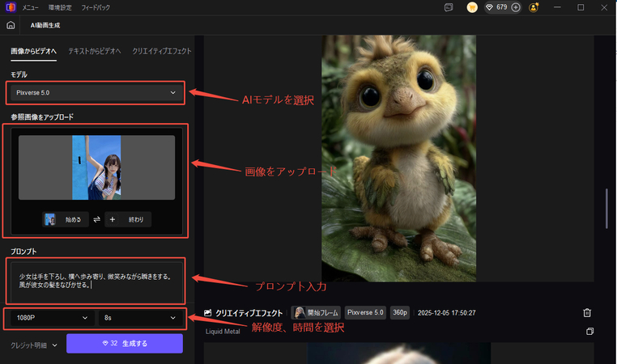This screenshot has width=617, height=364.
Task: Open the フィードバック menu
Action: coord(96,7)
